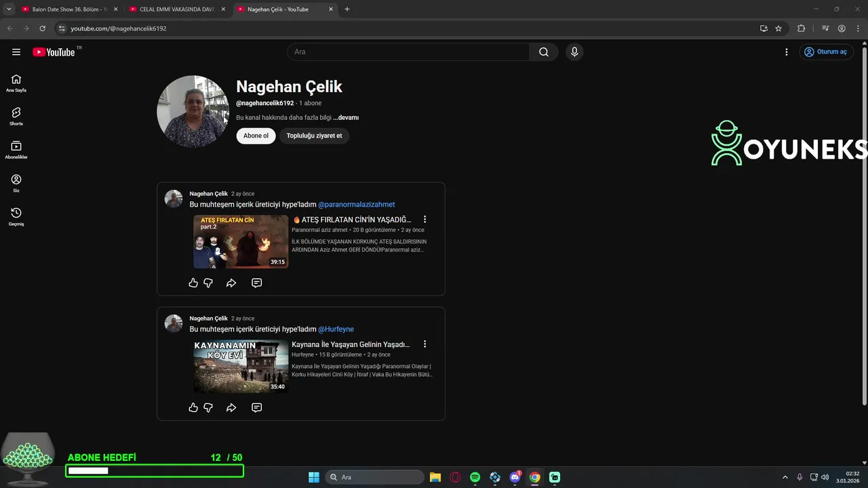Open Siz in the sidebar

click(16, 183)
